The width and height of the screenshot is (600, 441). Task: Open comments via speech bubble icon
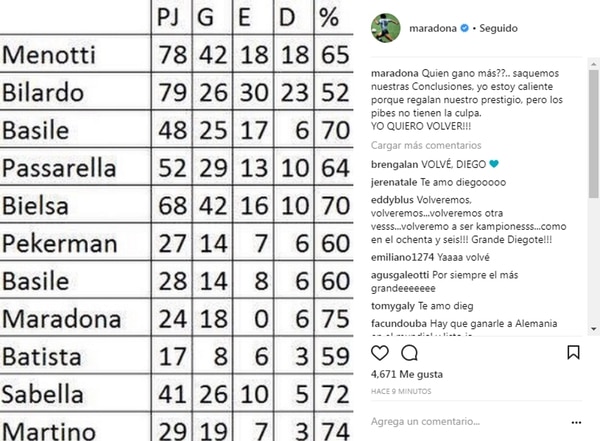409,353
